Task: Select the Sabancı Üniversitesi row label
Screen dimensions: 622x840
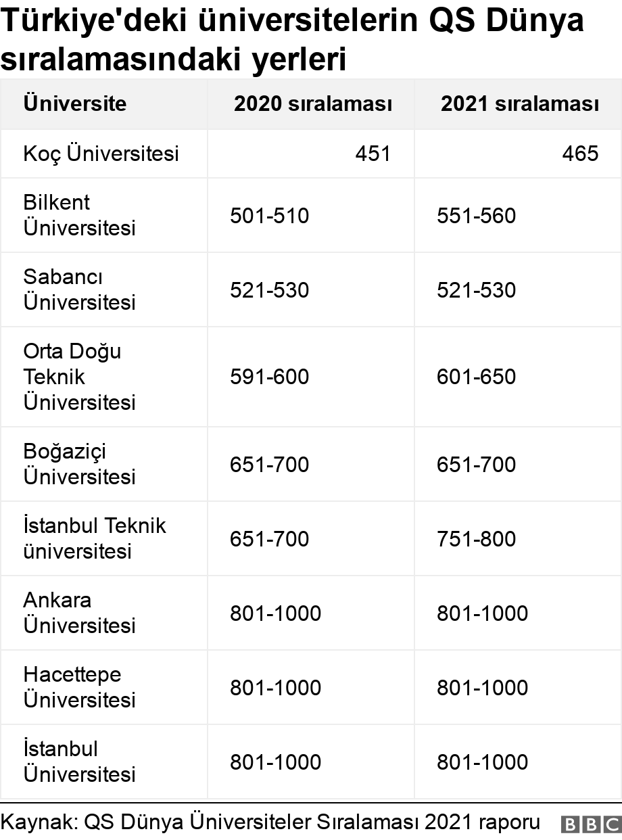Action: click(x=79, y=289)
